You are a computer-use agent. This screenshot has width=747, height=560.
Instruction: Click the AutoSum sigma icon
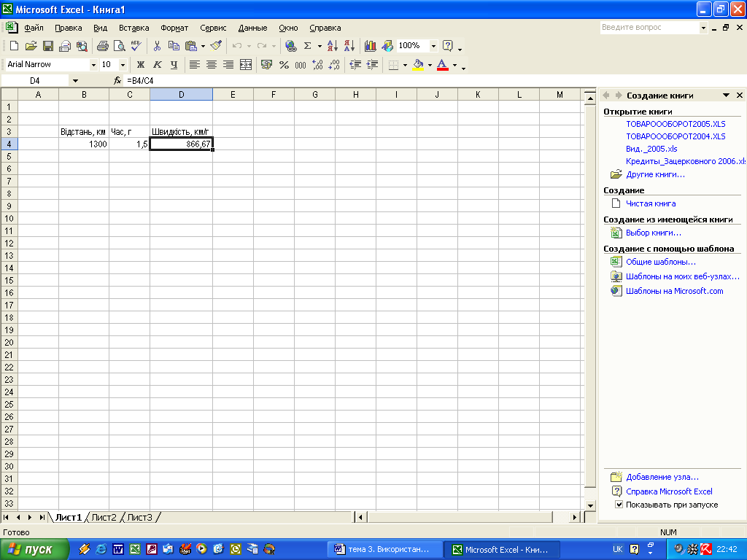(308, 46)
